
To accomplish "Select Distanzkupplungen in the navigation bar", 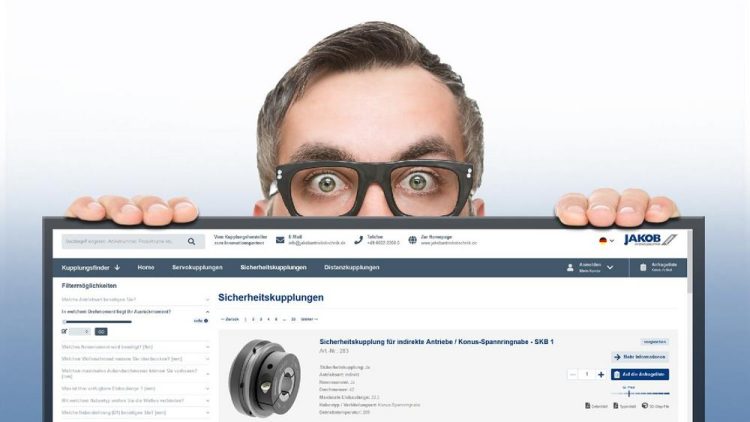I will [x=351, y=267].
